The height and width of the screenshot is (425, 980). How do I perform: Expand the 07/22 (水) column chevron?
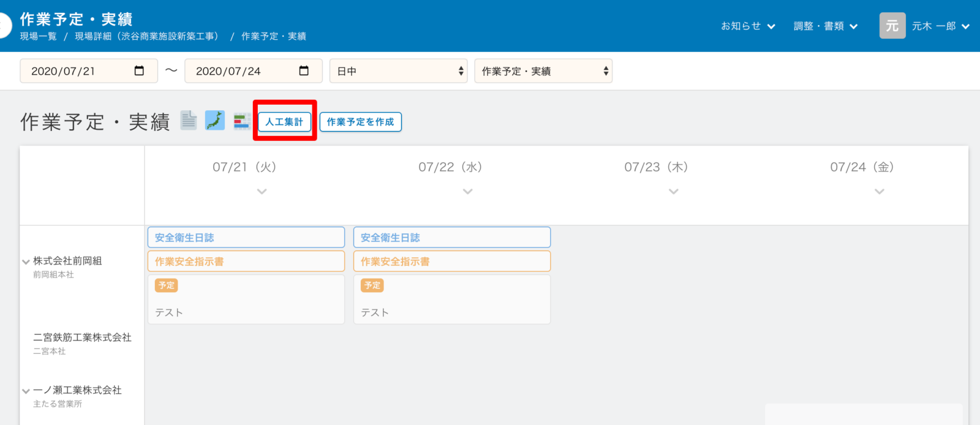[x=468, y=192]
